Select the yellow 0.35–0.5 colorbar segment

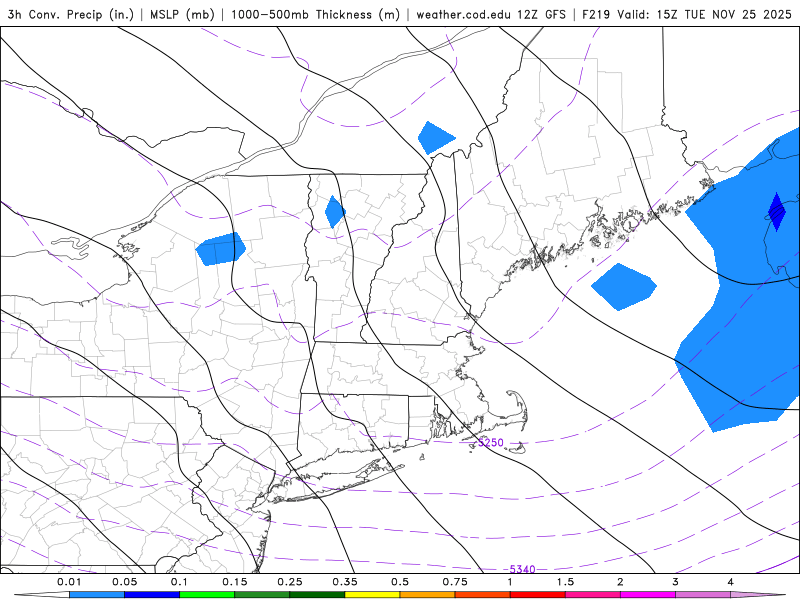point(372,595)
